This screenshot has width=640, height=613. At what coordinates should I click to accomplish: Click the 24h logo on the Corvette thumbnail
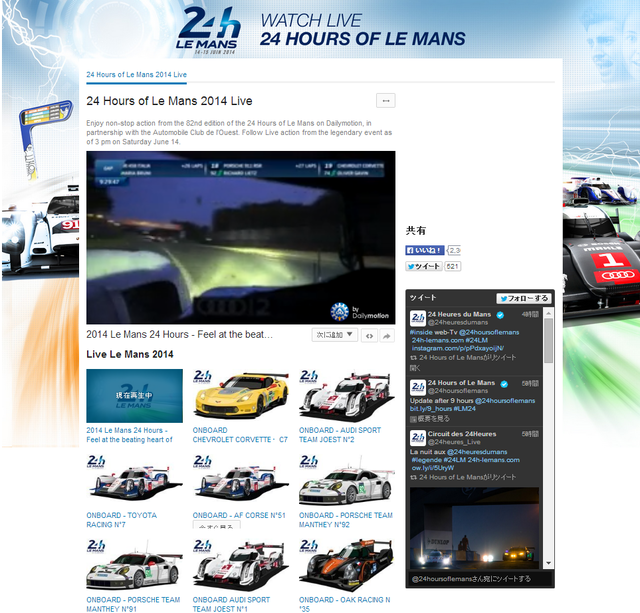[202, 376]
